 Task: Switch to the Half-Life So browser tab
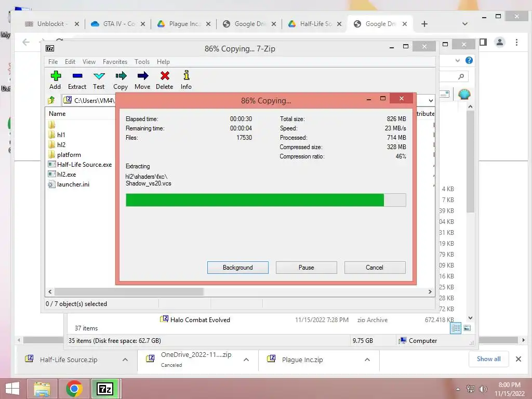pos(314,24)
